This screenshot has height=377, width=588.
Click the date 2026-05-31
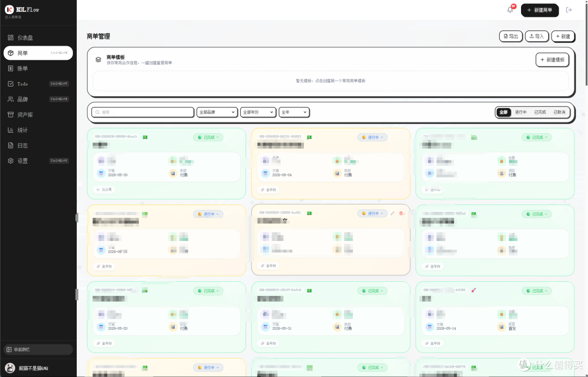pyautogui.click(x=281, y=328)
